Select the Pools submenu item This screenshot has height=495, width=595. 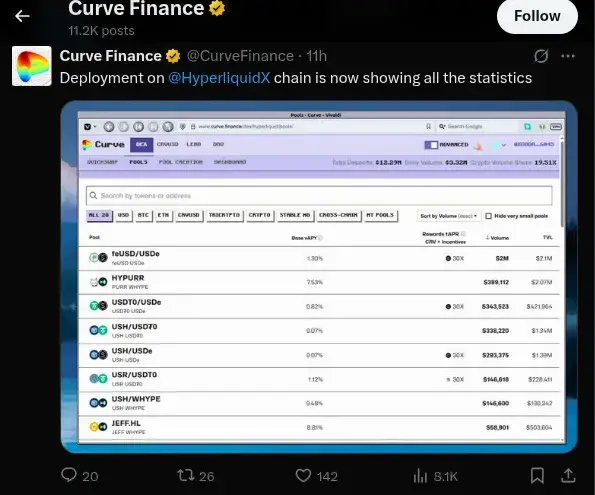coord(139,162)
